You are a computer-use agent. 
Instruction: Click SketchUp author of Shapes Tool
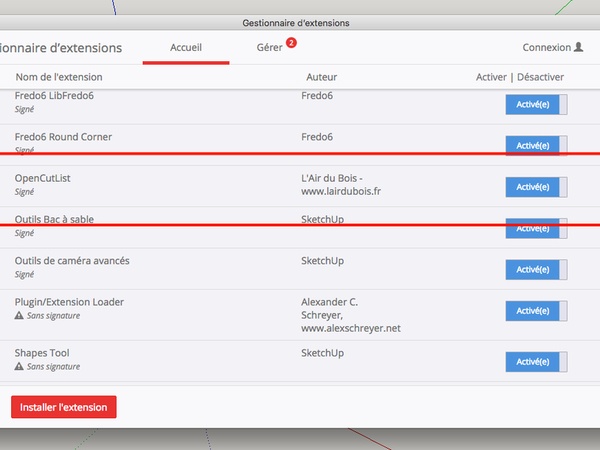tap(322, 353)
